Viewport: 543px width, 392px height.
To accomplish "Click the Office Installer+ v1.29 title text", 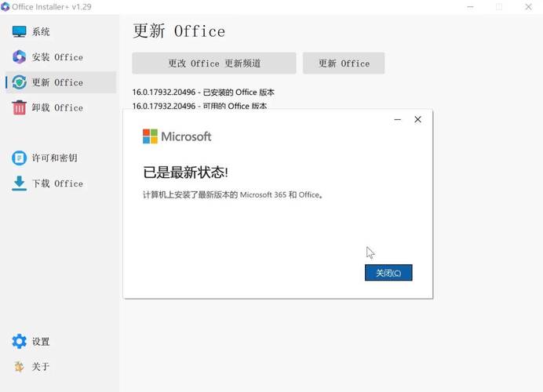I will (52, 7).
